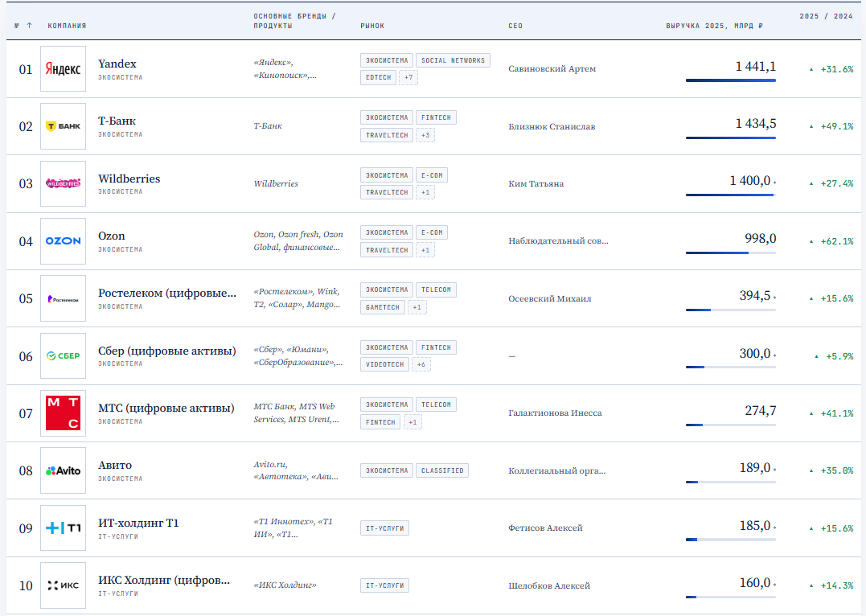Open the Ozon company name link
Image resolution: width=866 pixels, height=616 pixels.
pos(112,236)
